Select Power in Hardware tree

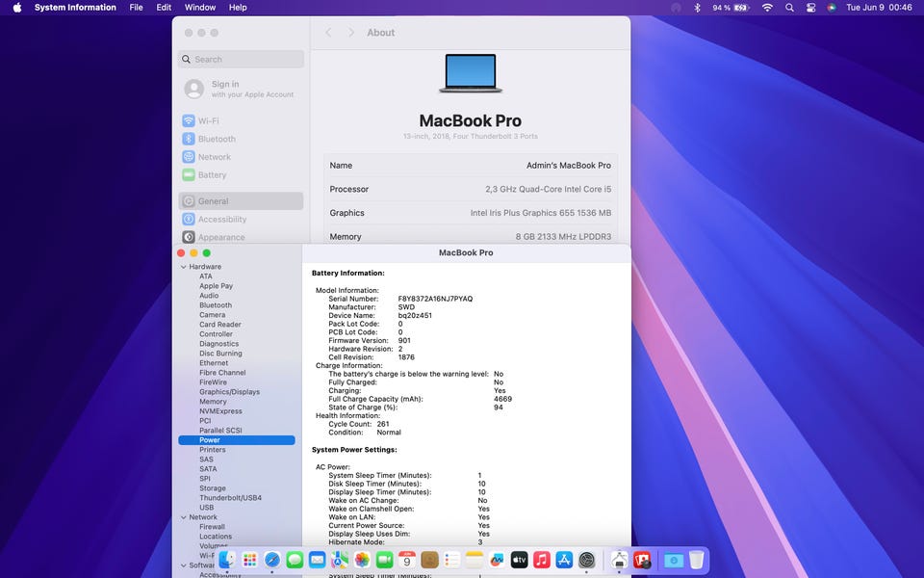tap(237, 440)
